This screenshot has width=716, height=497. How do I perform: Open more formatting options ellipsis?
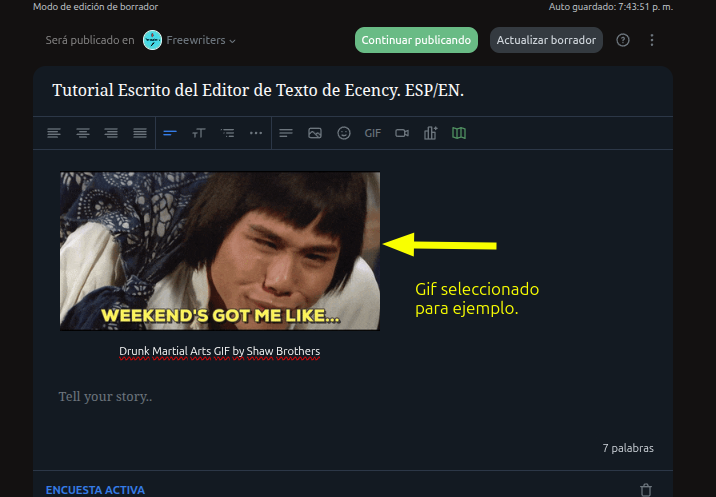coord(256,133)
